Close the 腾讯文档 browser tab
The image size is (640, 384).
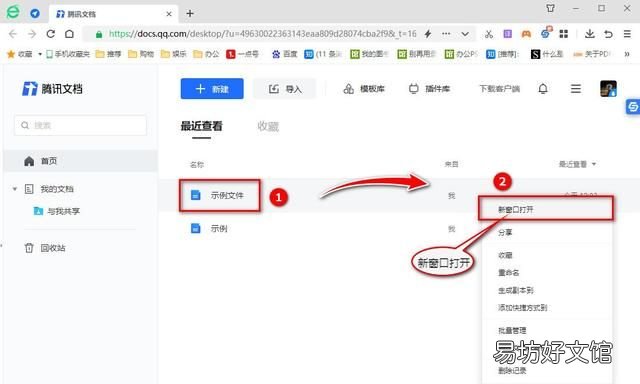tap(169, 14)
